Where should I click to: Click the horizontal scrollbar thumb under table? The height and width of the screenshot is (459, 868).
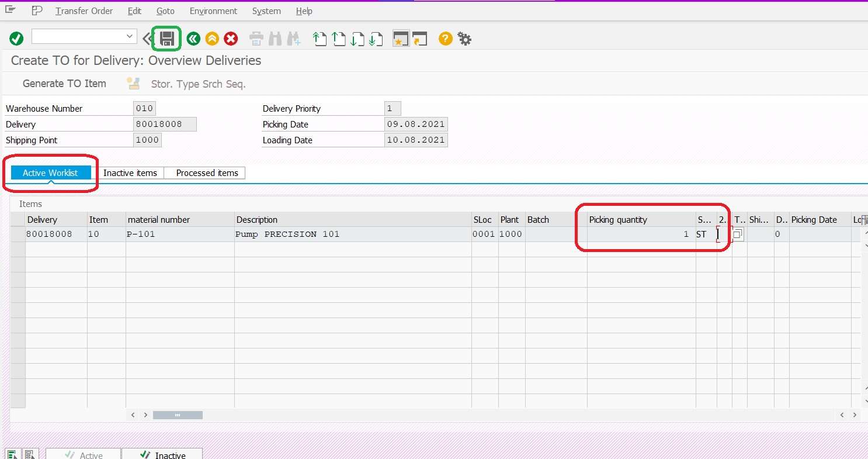point(178,415)
